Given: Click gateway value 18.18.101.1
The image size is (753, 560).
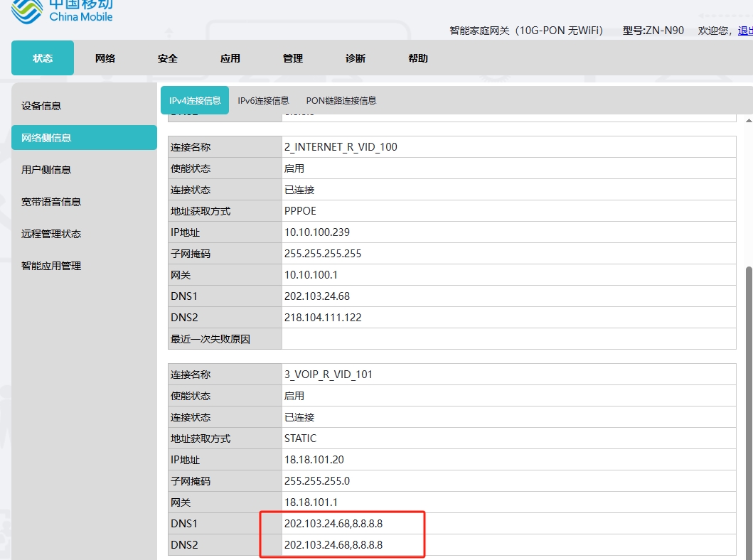Looking at the screenshot, I should tap(311, 502).
